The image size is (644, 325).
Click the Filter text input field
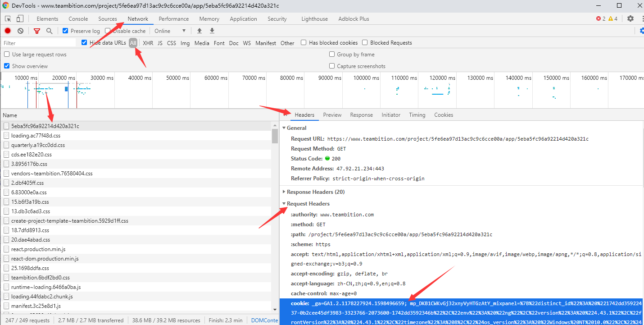pyautogui.click(x=38, y=43)
